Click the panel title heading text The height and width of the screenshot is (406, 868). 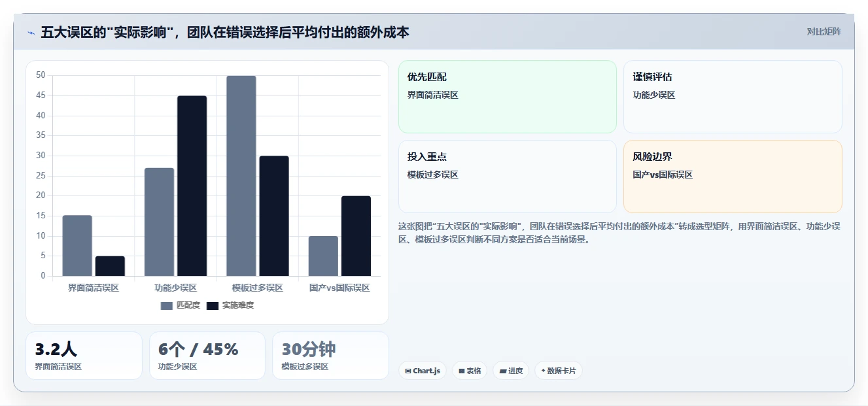pos(225,33)
